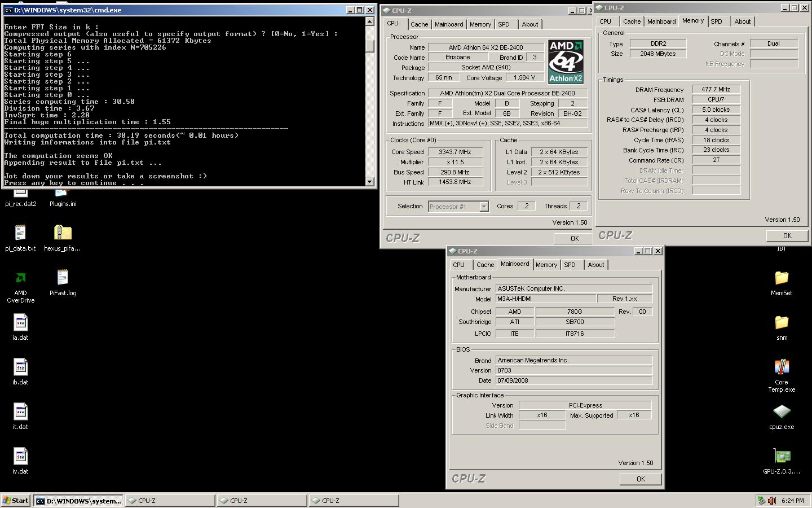Click OK in CPU-Z Mainboard window
The height and width of the screenshot is (508, 812).
(641, 479)
